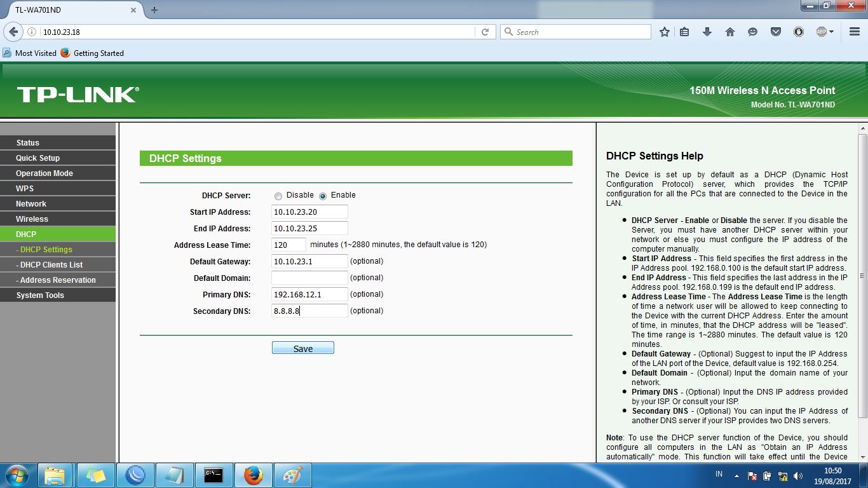This screenshot has height=488, width=868.
Task: Bookmark this page using the star icon
Action: tap(664, 31)
